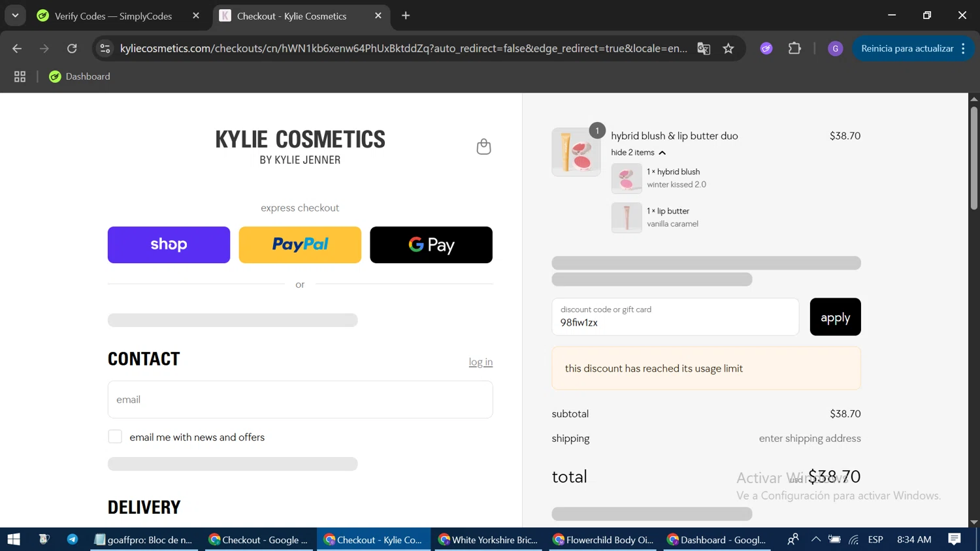Focus the email input field
This screenshot has width=980, height=551.
pos(300,400)
